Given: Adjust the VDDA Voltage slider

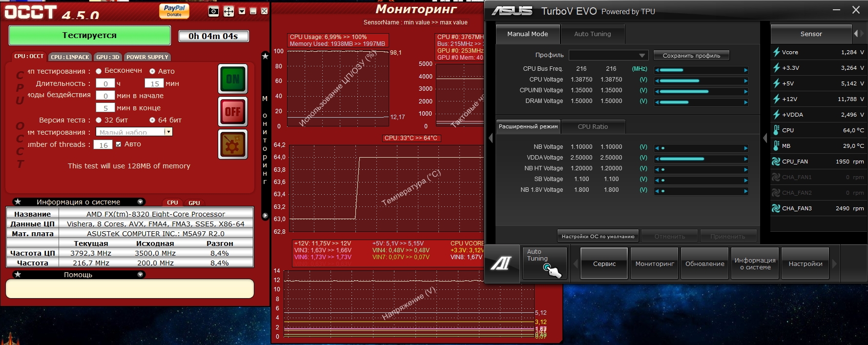Looking at the screenshot, I should point(702,159).
